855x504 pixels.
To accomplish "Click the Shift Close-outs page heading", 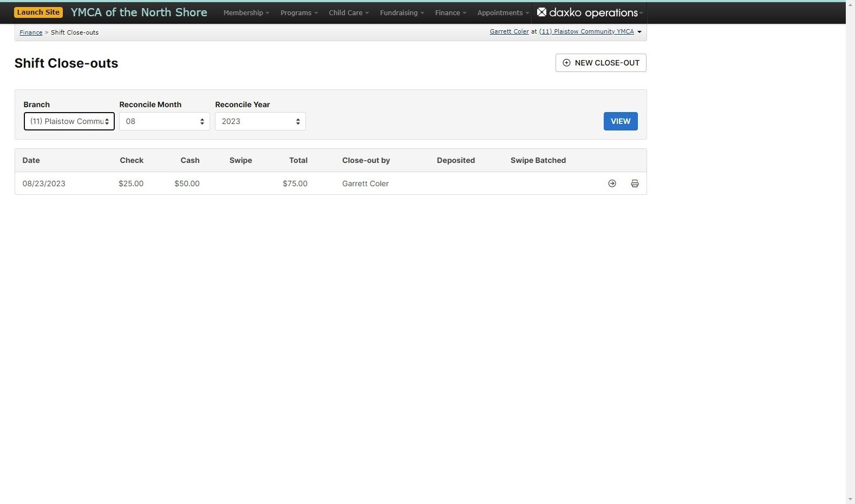I will pos(66,63).
